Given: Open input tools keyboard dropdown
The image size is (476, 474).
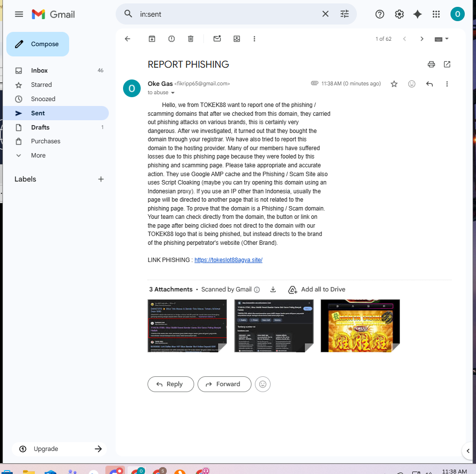Looking at the screenshot, I should [x=441, y=39].
